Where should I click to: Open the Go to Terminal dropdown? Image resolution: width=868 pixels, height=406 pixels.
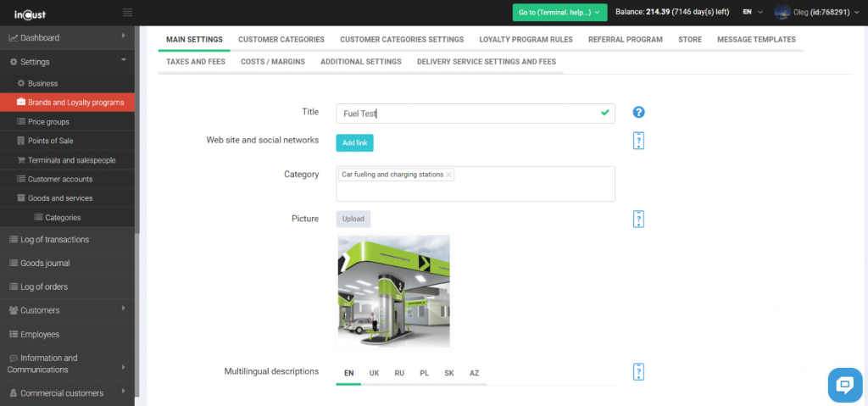[x=559, y=12]
